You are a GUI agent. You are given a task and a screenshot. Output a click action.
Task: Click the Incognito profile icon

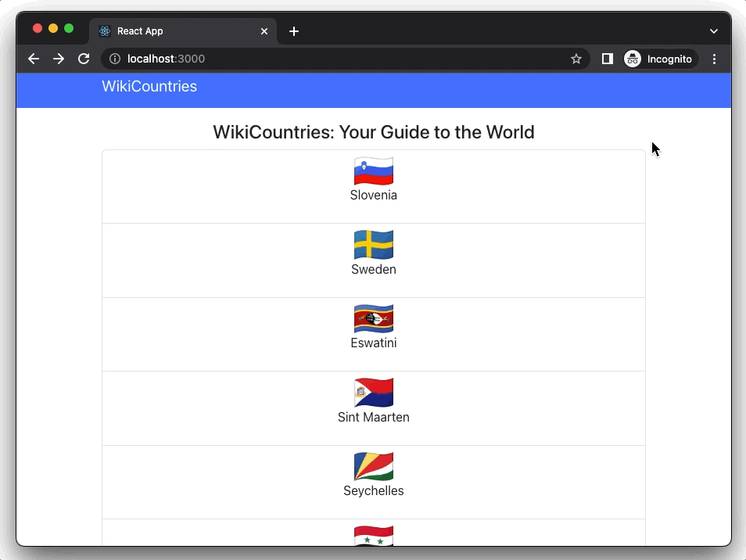point(632,59)
